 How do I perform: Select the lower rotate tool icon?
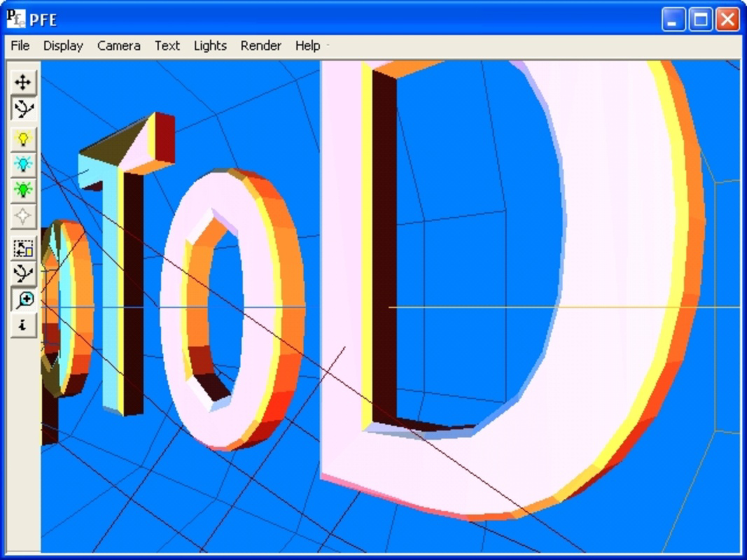click(x=23, y=272)
